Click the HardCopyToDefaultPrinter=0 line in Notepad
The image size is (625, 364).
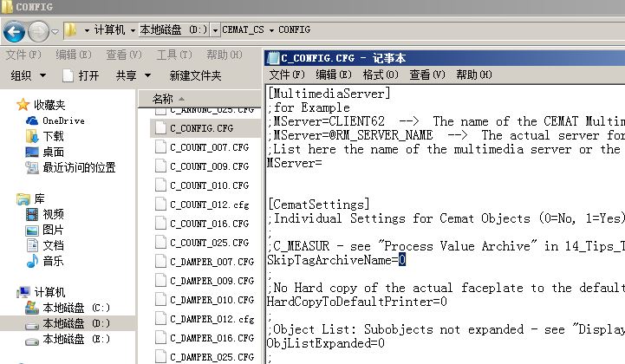tap(357, 302)
